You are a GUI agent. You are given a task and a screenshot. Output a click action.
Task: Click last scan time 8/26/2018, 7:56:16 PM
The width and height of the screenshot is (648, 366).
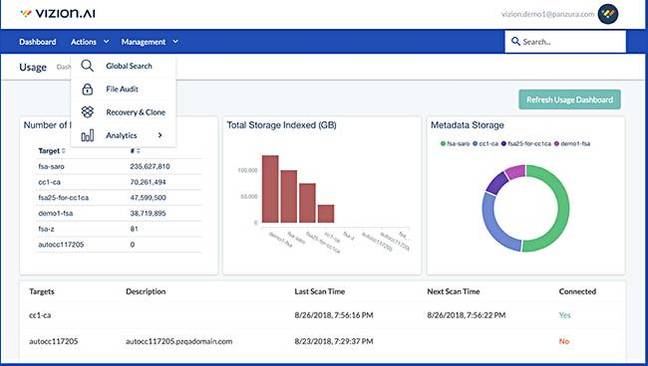click(334, 315)
